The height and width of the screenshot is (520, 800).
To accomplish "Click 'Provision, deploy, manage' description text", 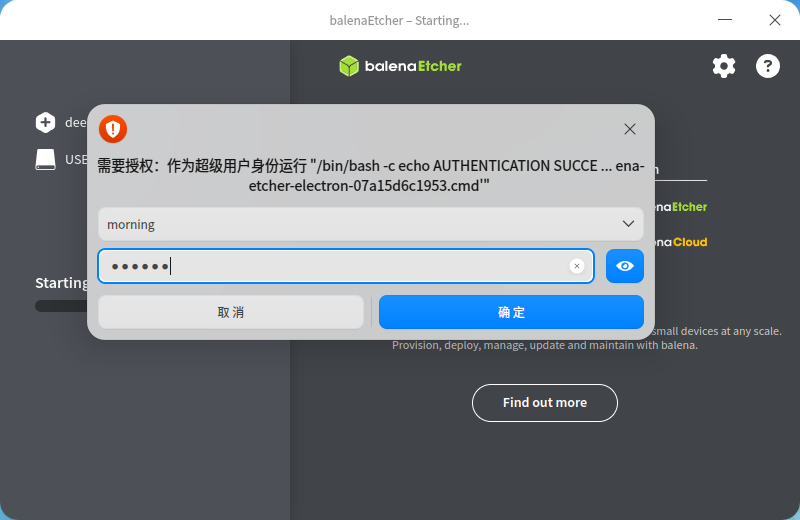I will tap(544, 345).
